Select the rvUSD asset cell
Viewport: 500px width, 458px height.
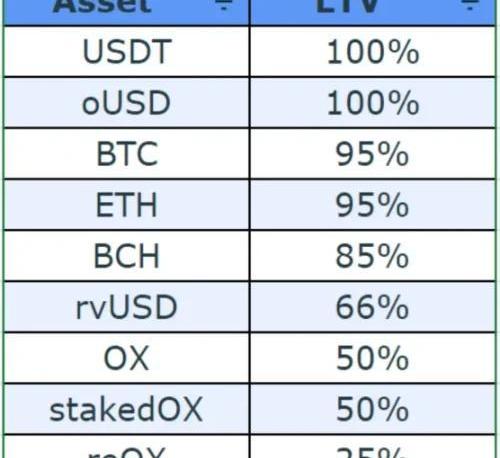[126, 307]
